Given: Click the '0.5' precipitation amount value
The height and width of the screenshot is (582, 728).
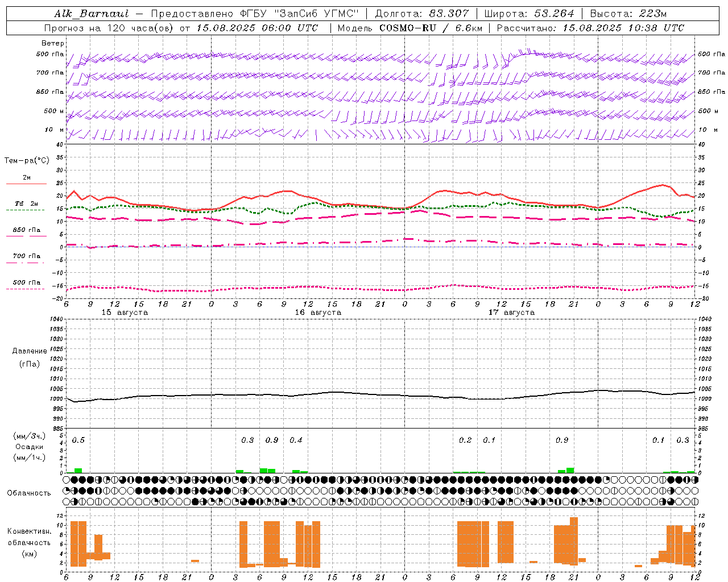Looking at the screenshot, I should coord(78,440).
